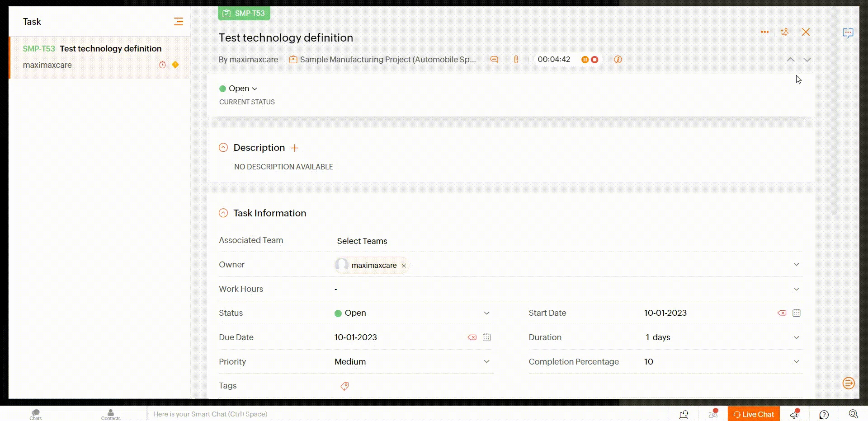Image resolution: width=868 pixels, height=421 pixels.
Task: Remove maximaxcare from Owner field
Action: pyautogui.click(x=404, y=266)
